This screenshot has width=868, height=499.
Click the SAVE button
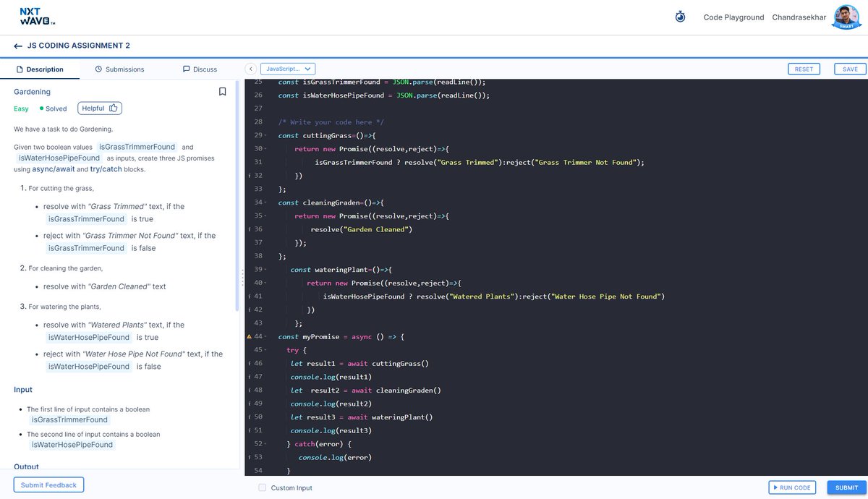[850, 69]
